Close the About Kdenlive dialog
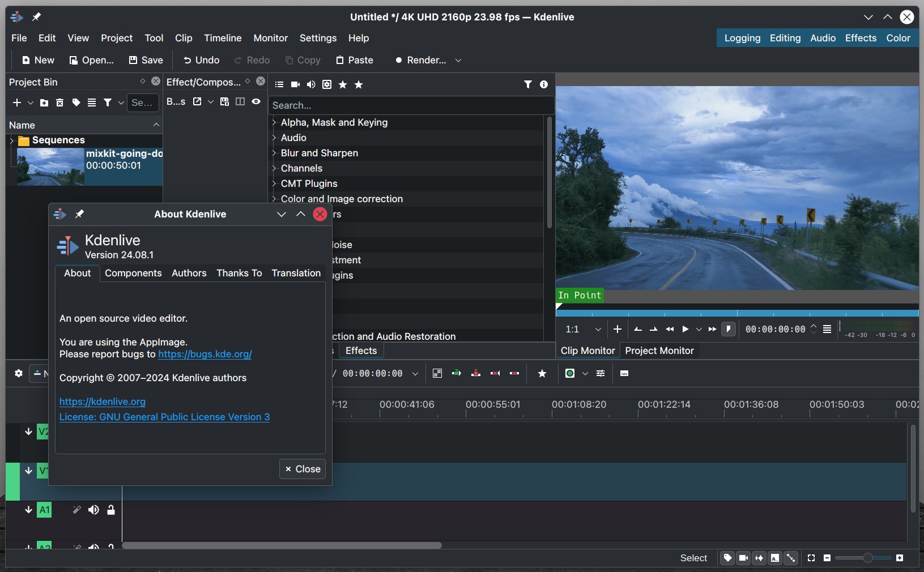 pyautogui.click(x=303, y=469)
